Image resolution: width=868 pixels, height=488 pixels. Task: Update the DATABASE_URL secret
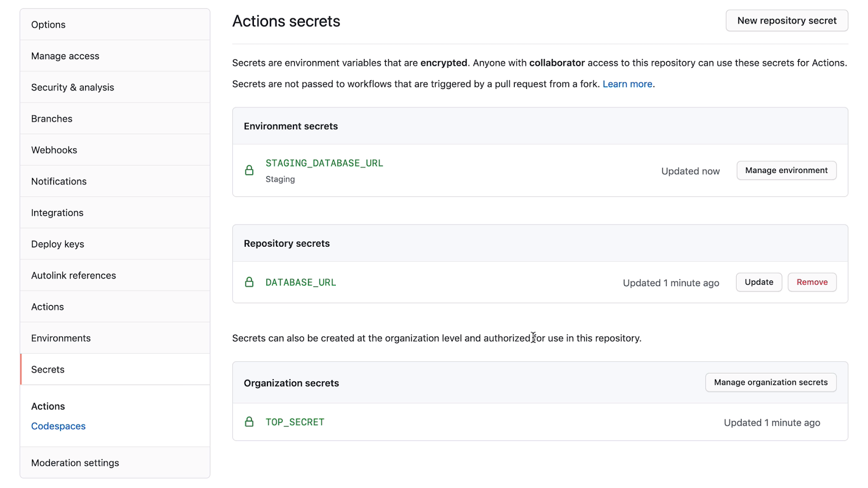coord(758,282)
